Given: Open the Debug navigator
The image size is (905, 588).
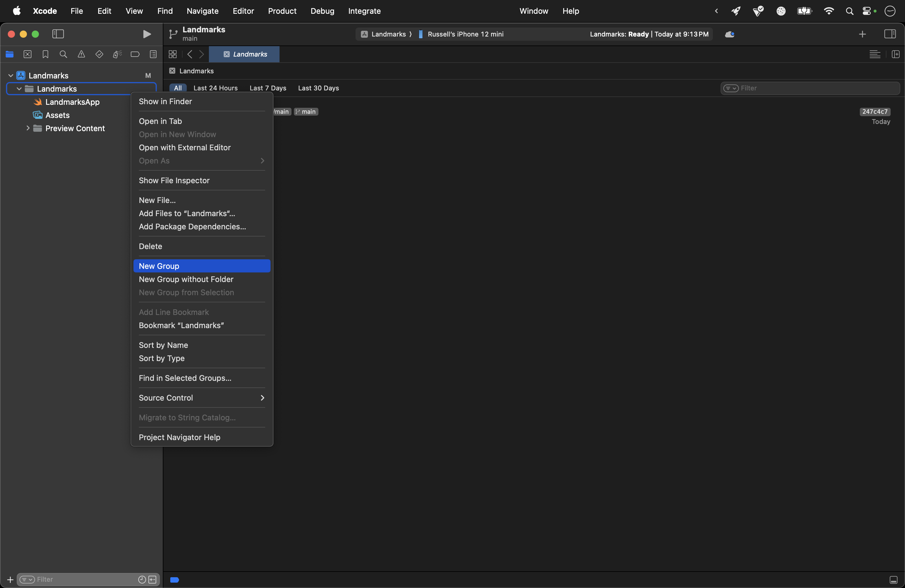Looking at the screenshot, I should click(x=117, y=54).
